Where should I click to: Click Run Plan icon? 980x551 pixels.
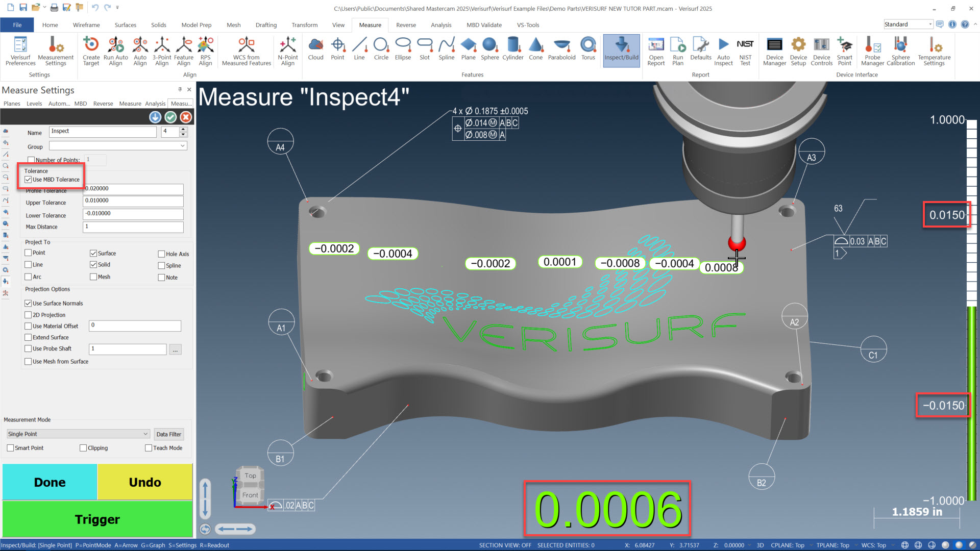click(678, 51)
